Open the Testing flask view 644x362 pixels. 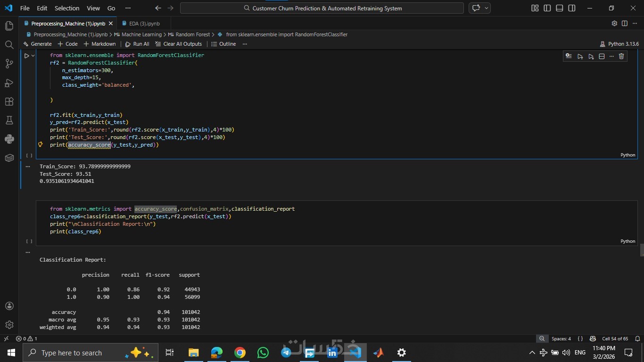(9, 120)
